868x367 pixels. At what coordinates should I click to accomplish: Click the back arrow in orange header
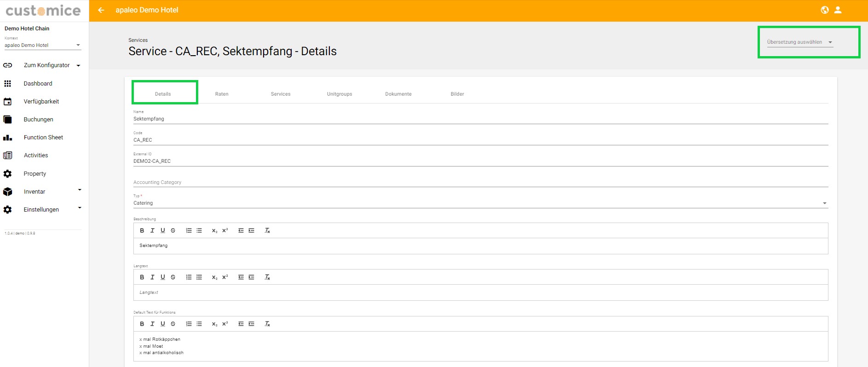coord(101,10)
